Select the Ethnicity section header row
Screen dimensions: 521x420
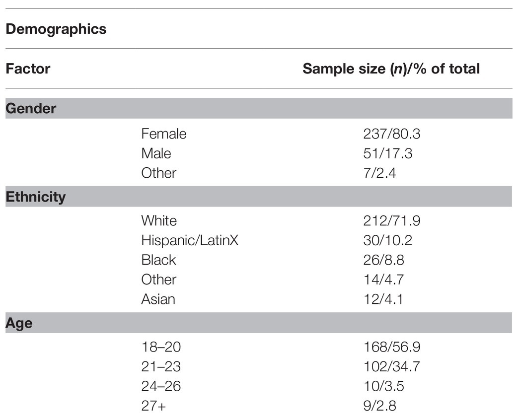click(x=259, y=197)
